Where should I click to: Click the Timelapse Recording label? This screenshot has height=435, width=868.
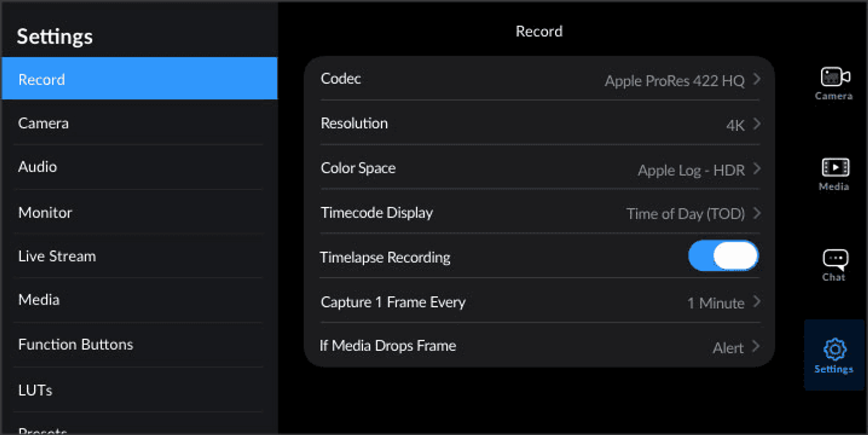(385, 257)
